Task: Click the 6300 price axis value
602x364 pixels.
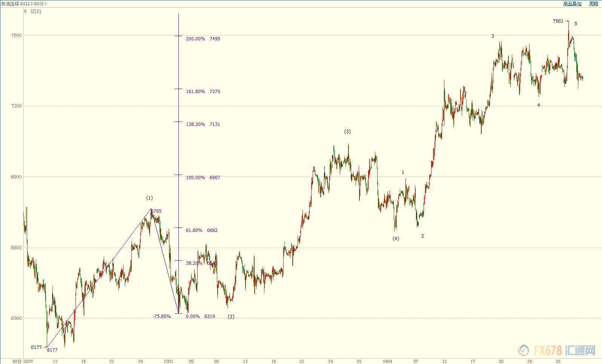Action: (17, 318)
